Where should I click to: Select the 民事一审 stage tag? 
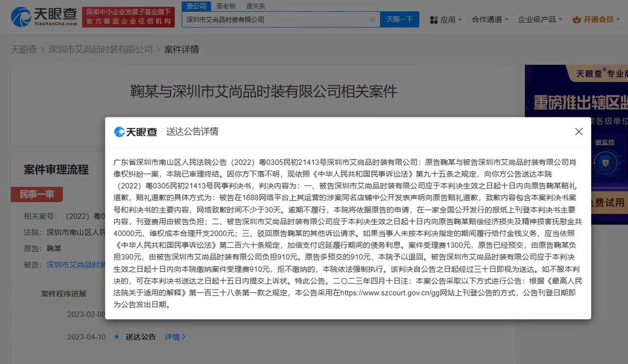(37, 195)
